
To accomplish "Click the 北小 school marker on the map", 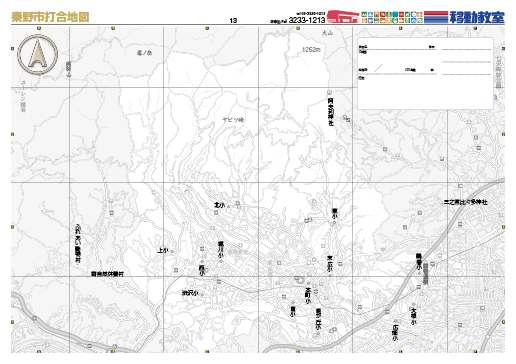I will pyautogui.click(x=228, y=207).
